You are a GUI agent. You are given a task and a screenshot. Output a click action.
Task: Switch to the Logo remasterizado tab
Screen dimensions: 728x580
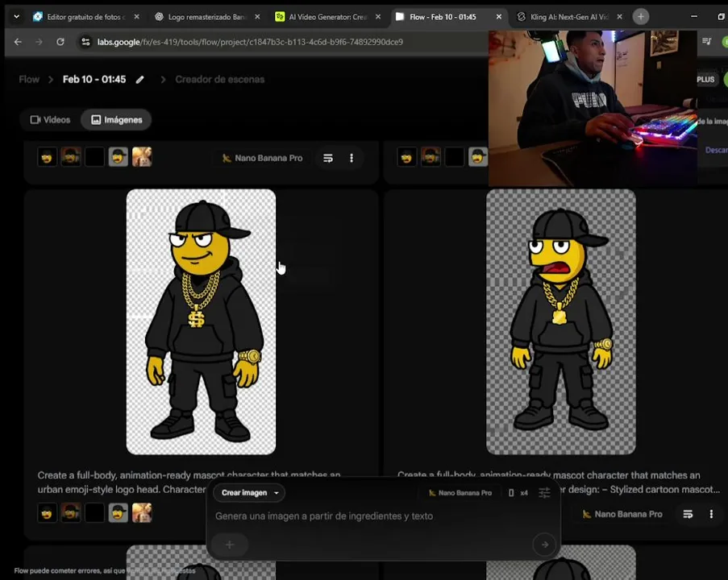206,17
